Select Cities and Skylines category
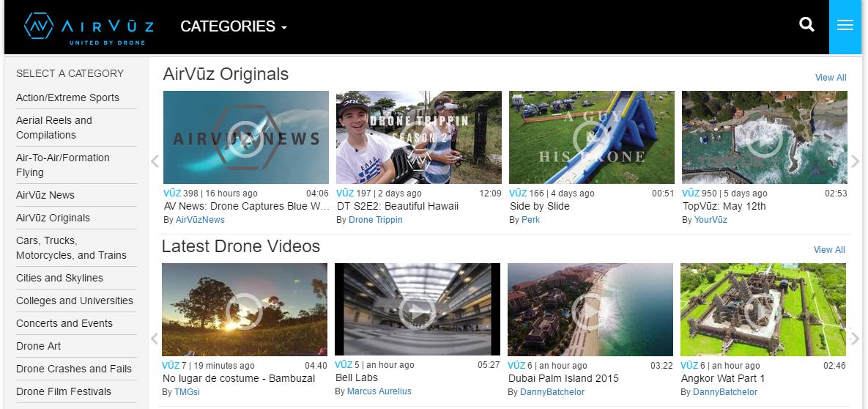 click(60, 278)
